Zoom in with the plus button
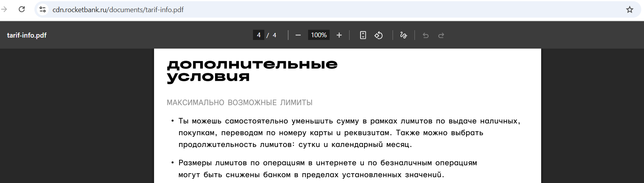 coord(339,35)
